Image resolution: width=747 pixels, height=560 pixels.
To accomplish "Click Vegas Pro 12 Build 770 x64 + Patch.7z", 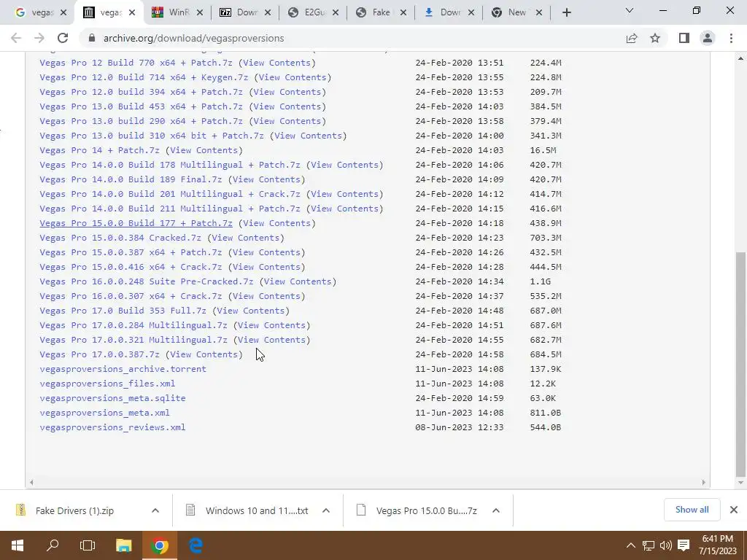I will pos(136,63).
